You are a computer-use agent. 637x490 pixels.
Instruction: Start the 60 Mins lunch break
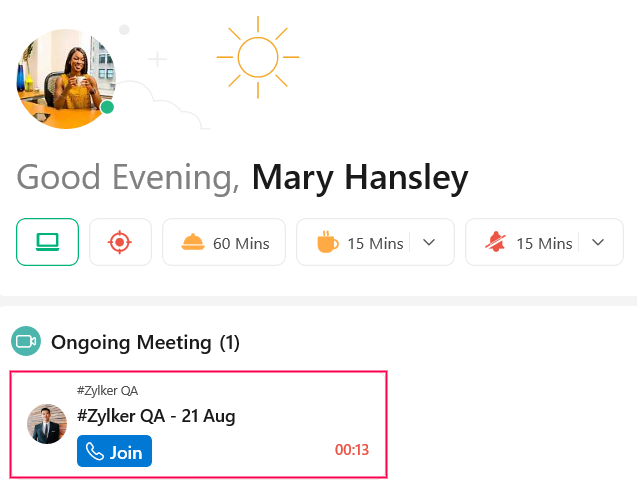coord(224,242)
